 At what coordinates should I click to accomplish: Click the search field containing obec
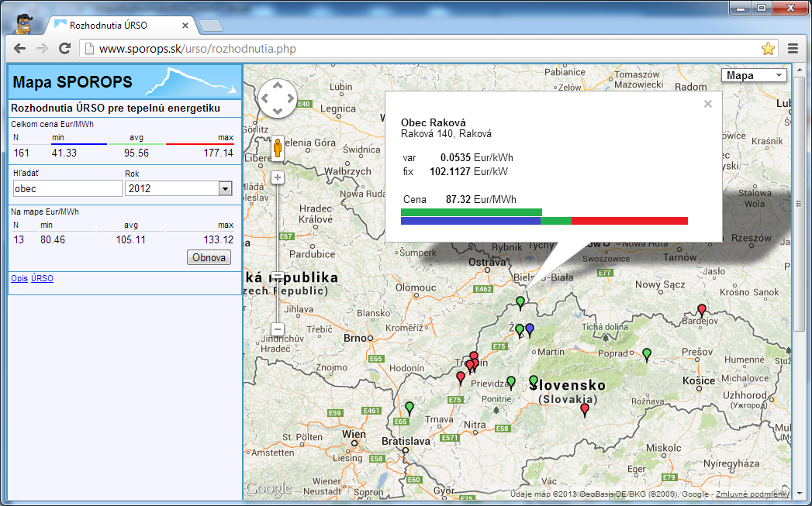tap(67, 188)
